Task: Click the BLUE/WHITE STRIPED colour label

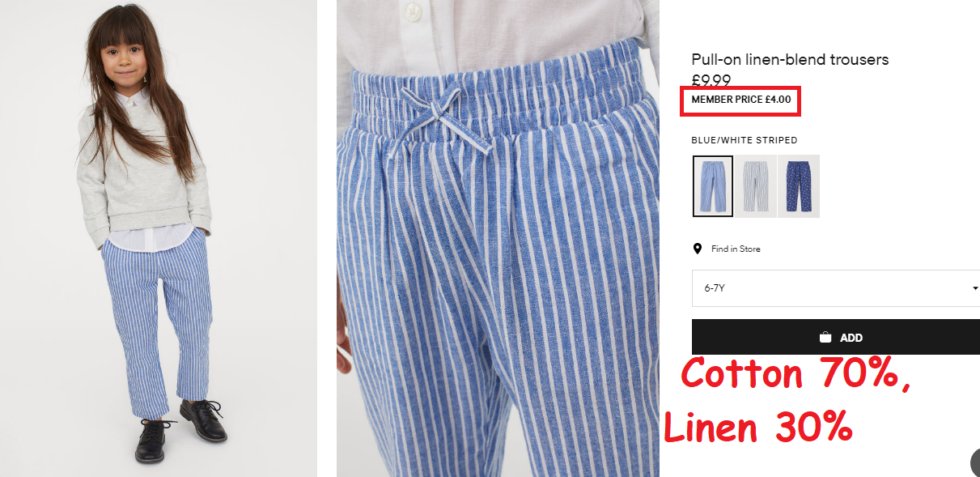Action: (x=745, y=140)
